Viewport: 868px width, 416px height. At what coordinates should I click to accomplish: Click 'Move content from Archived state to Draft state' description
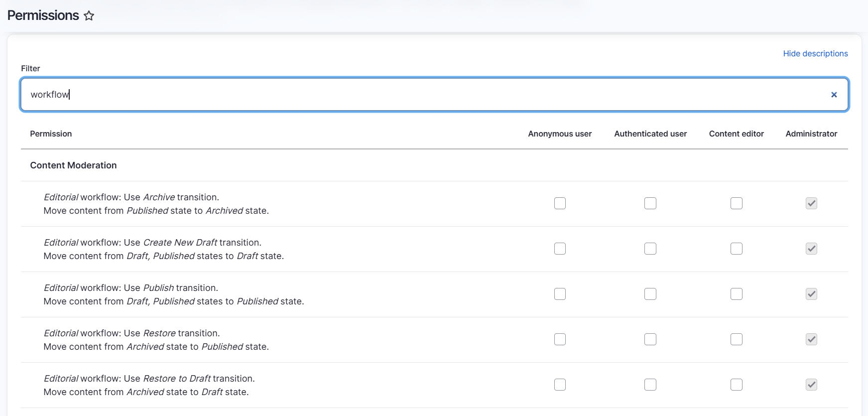coord(146,392)
